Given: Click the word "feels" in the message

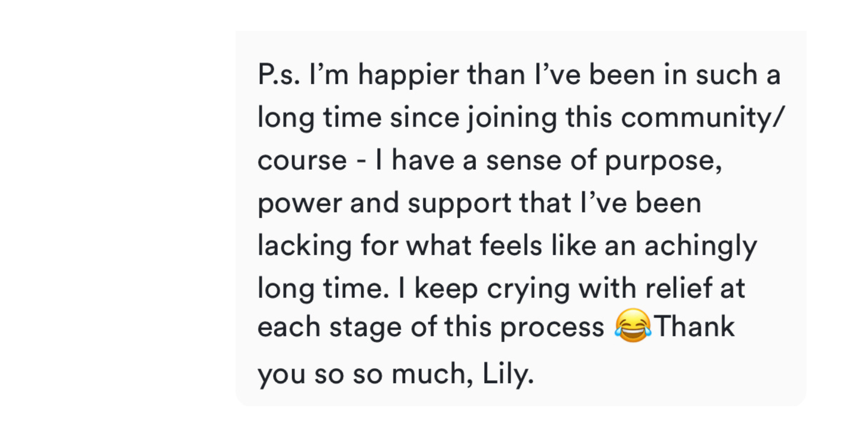Looking at the screenshot, I should [x=511, y=246].
